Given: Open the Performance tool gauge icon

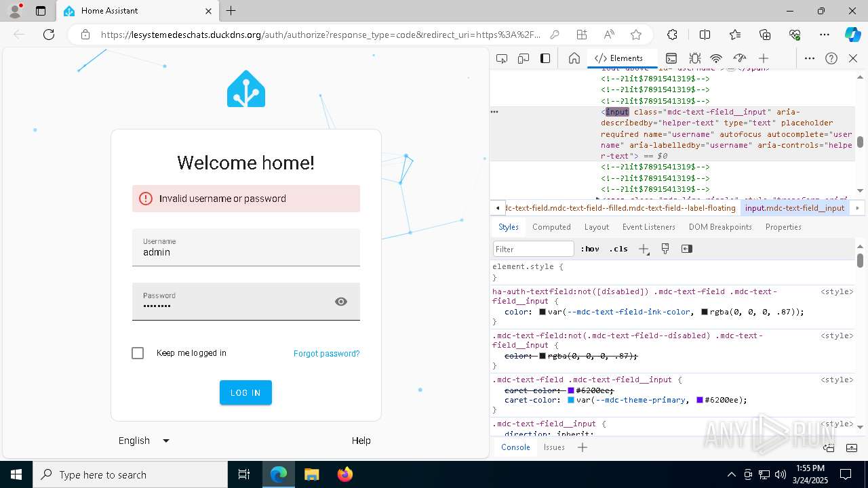Looking at the screenshot, I should tap(740, 58).
